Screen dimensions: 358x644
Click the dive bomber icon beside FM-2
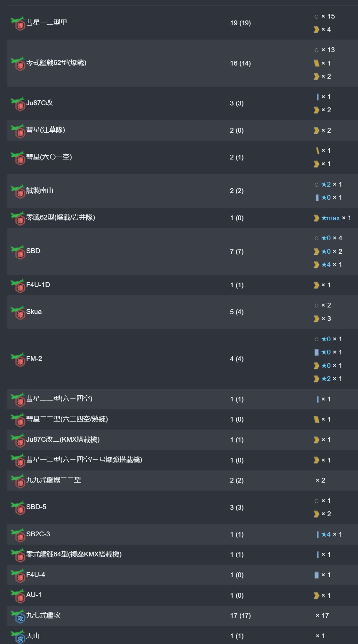[x=18, y=360]
